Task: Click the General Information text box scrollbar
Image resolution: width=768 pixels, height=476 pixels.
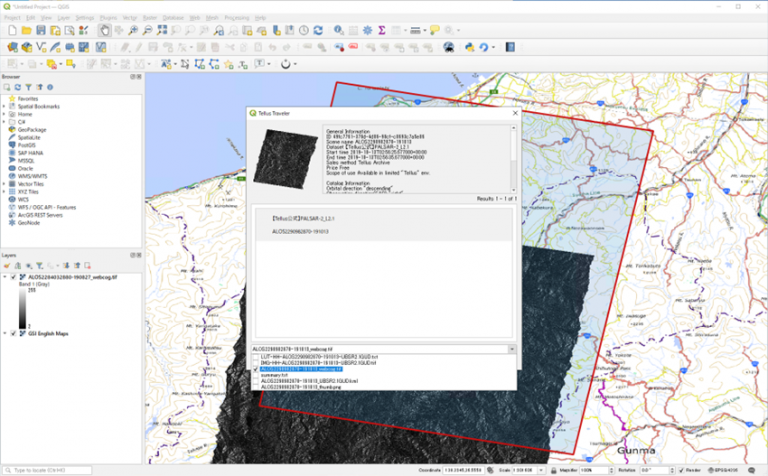Action: [x=513, y=159]
